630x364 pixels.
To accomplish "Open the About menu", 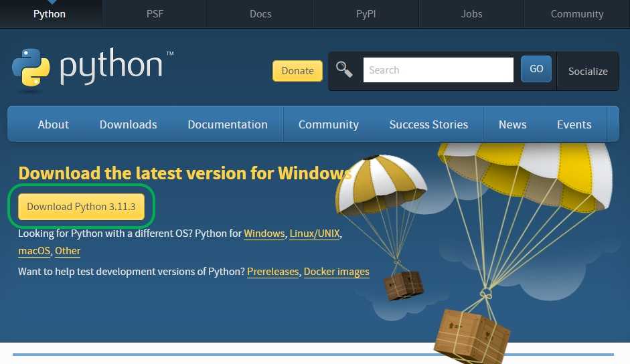I will 54,124.
